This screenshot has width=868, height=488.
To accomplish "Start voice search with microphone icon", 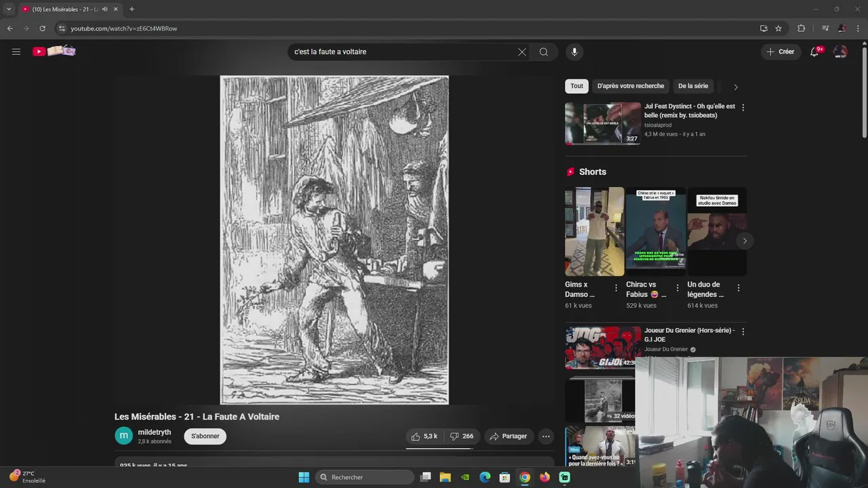I will tap(574, 52).
